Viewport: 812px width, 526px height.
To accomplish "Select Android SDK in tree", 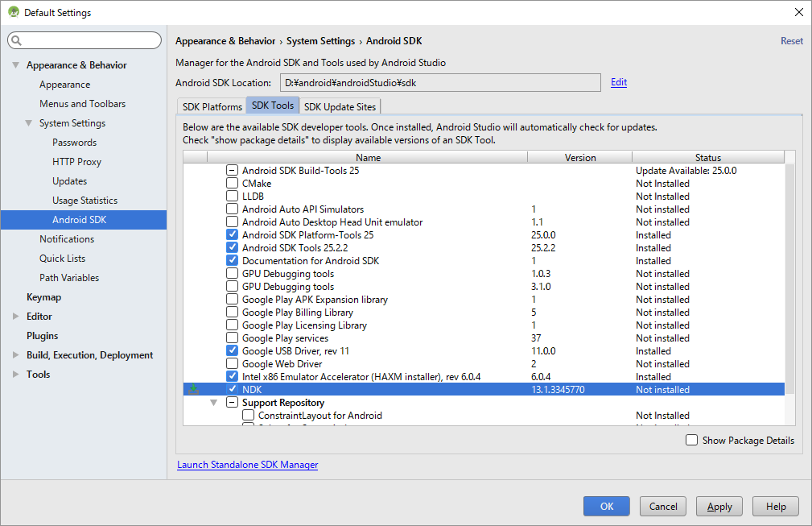I will (x=84, y=220).
